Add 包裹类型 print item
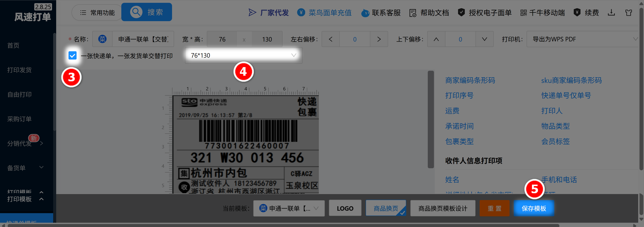 459,141
